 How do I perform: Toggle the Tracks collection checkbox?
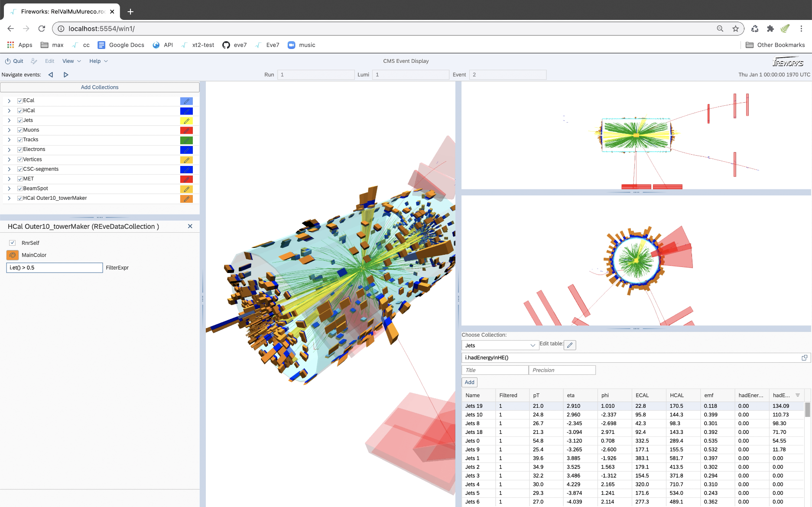(20, 140)
